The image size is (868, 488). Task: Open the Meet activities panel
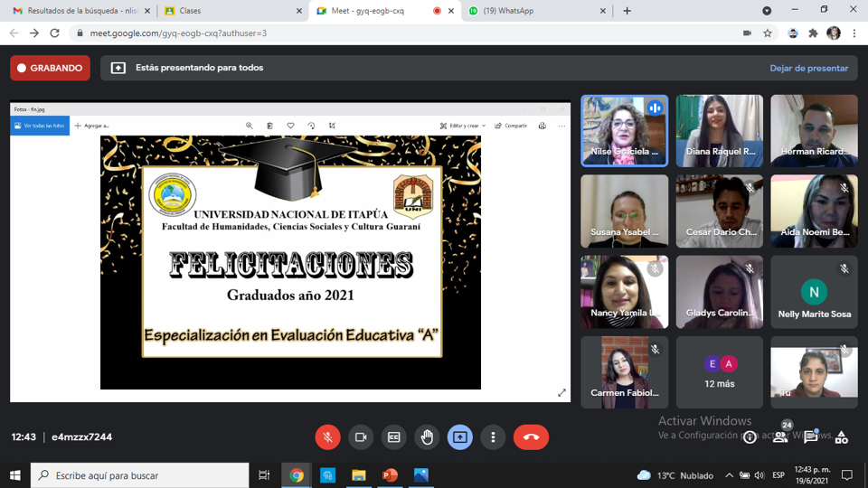842,437
